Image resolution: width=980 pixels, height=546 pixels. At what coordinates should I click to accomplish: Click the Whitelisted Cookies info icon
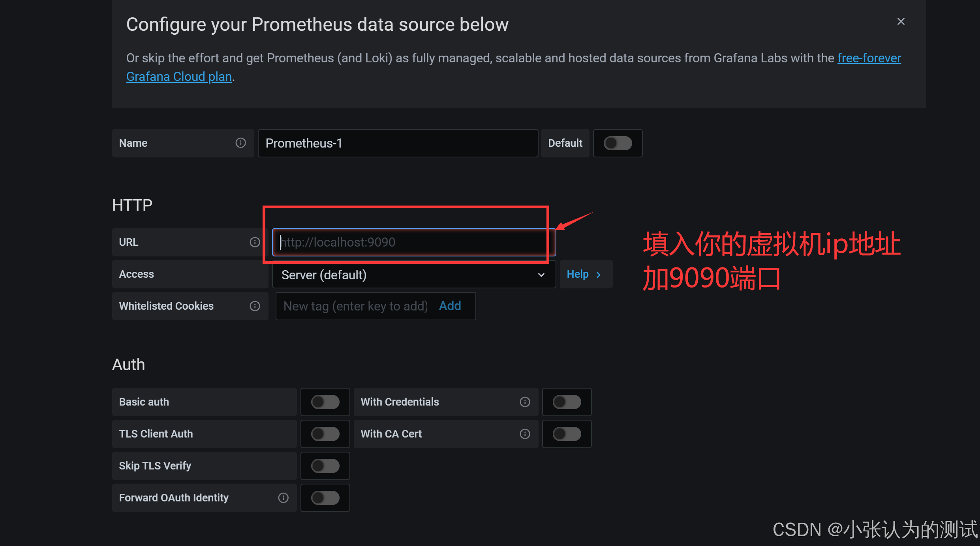click(x=255, y=306)
